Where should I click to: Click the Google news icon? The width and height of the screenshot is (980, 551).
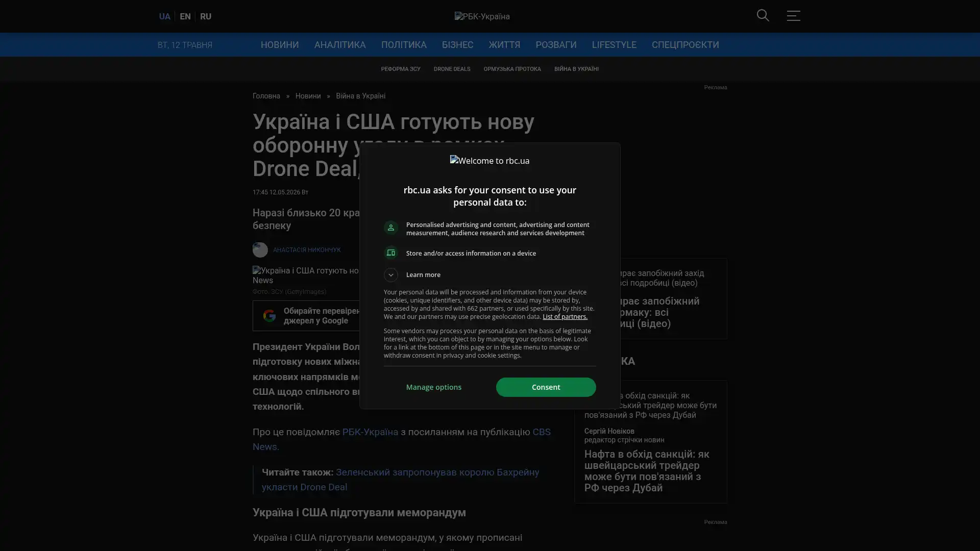(x=269, y=316)
